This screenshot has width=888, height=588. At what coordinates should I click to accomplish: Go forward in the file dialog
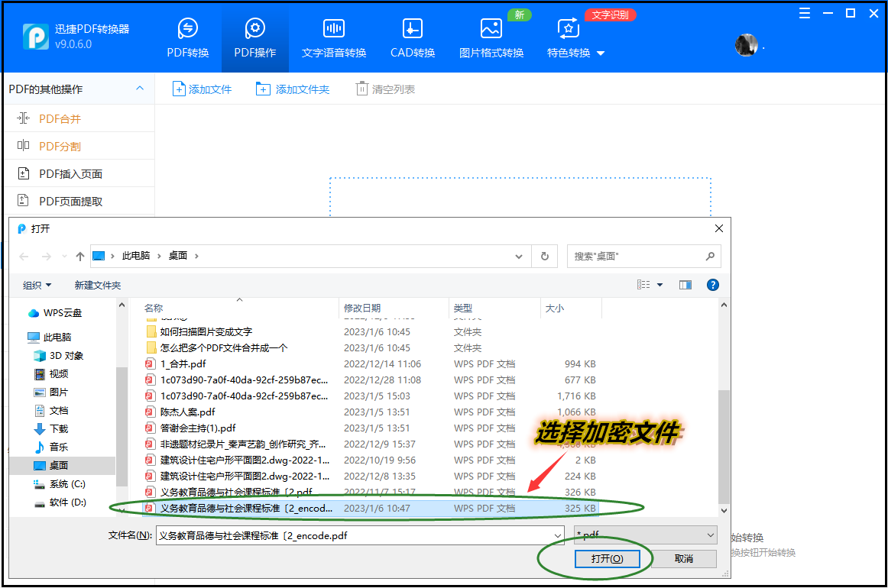(47, 257)
